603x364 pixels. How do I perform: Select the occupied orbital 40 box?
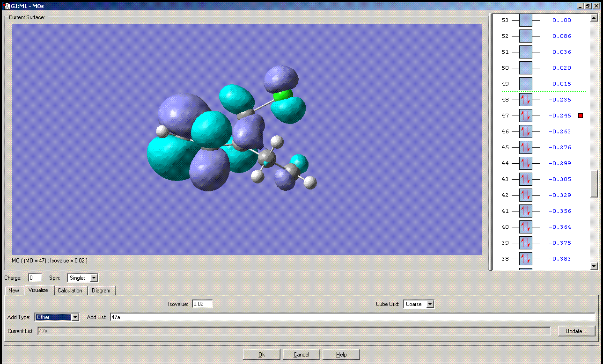pyautogui.click(x=526, y=227)
